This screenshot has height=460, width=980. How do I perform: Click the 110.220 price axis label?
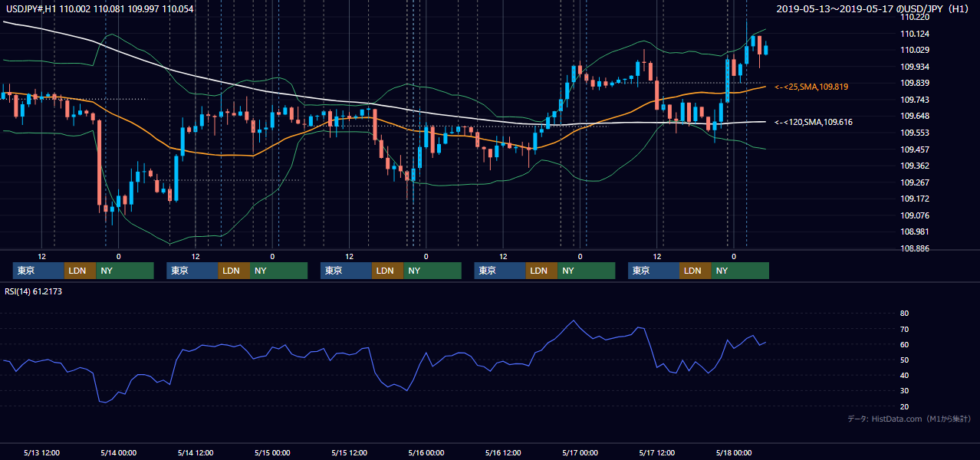click(x=914, y=17)
